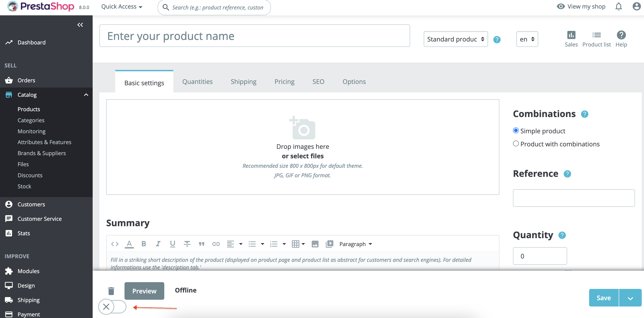Screen dimensions: 644x318
Task: Insert an image in the Summary editor
Action: coord(315,244)
